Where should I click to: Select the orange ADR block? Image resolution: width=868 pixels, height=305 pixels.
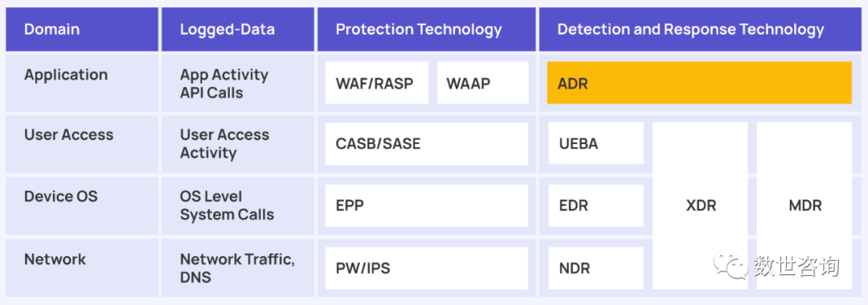coord(699,83)
